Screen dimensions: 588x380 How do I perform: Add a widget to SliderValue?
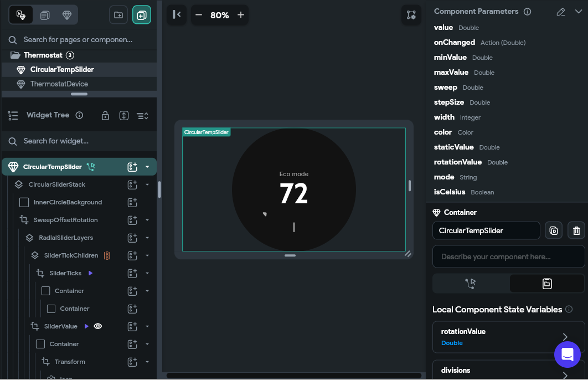132,326
